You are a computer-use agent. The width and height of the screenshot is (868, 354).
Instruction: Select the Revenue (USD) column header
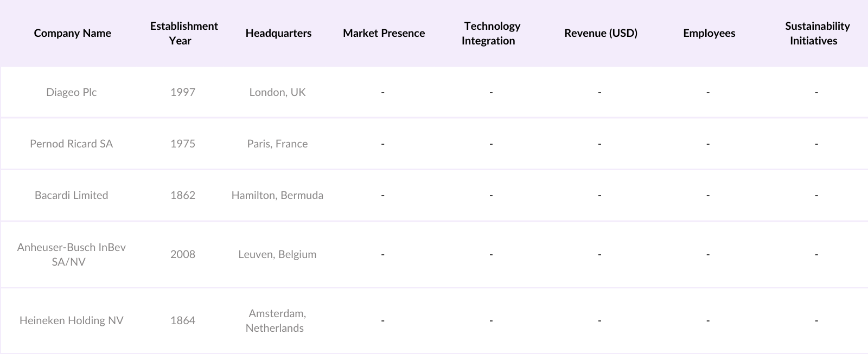[601, 33]
